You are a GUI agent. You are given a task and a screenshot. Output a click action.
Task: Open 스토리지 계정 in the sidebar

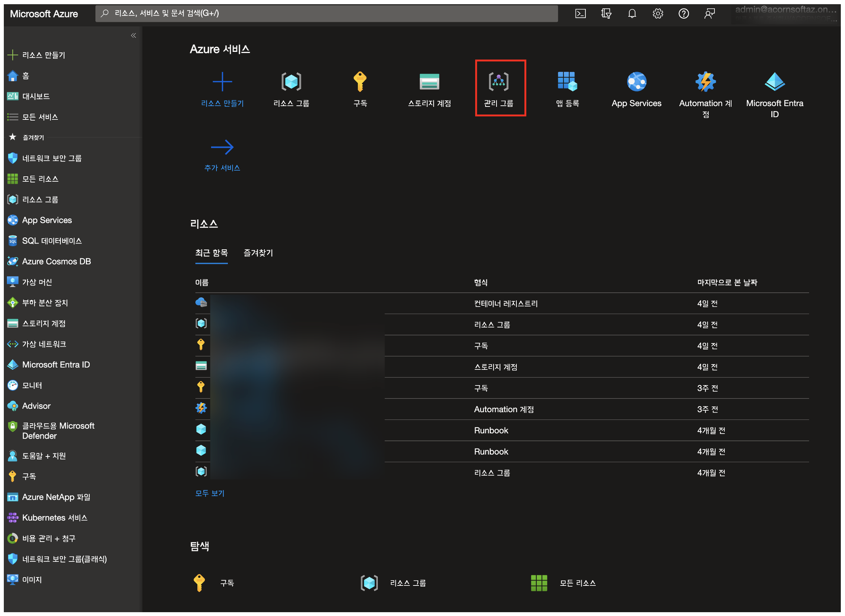pyautogui.click(x=37, y=323)
